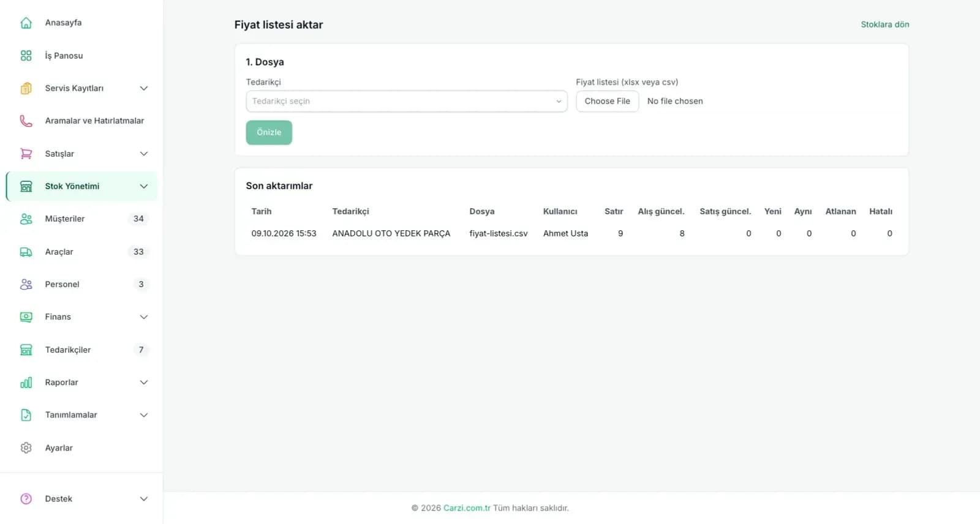This screenshot has height=524, width=980.
Task: Click the Ahmet Usta user cell
Action: pos(565,233)
